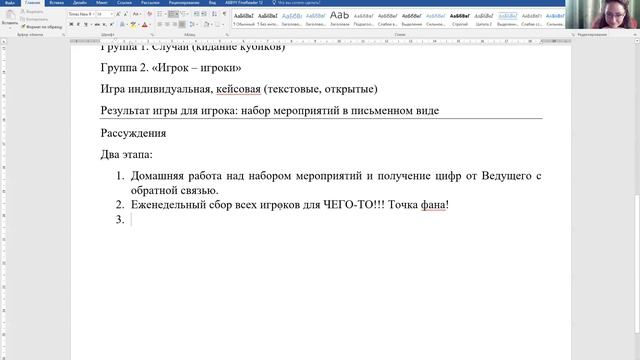
Task: Align text left in the Paragraph group
Action: tap(160, 24)
